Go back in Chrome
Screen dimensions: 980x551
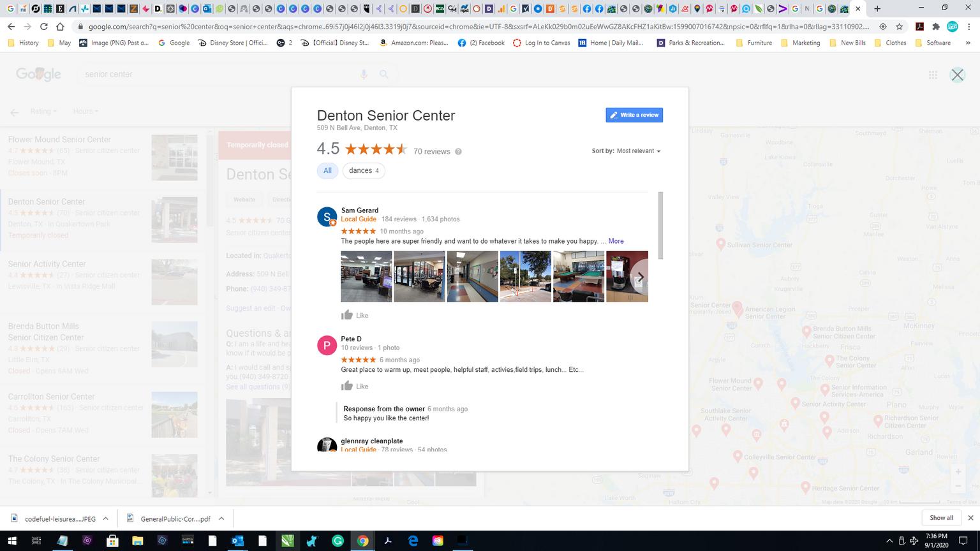[11, 26]
